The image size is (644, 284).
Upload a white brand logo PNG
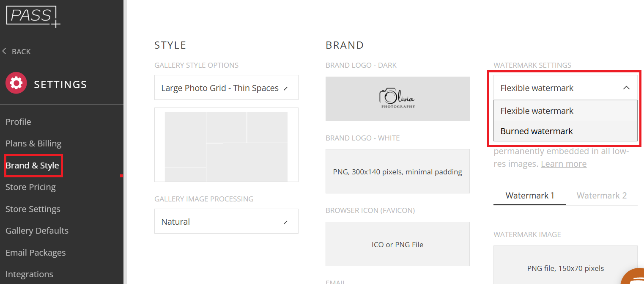click(x=397, y=171)
